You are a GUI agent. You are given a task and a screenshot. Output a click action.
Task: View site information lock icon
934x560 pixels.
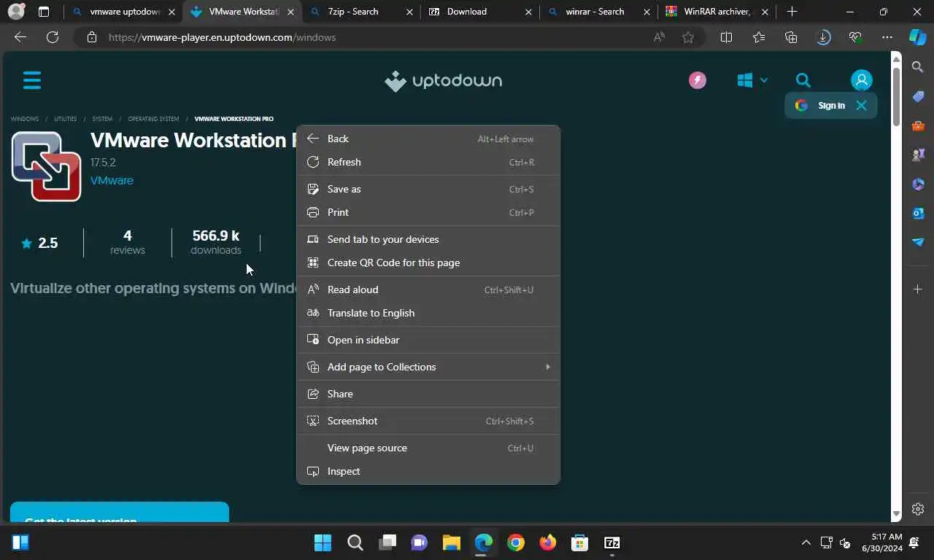click(x=91, y=37)
